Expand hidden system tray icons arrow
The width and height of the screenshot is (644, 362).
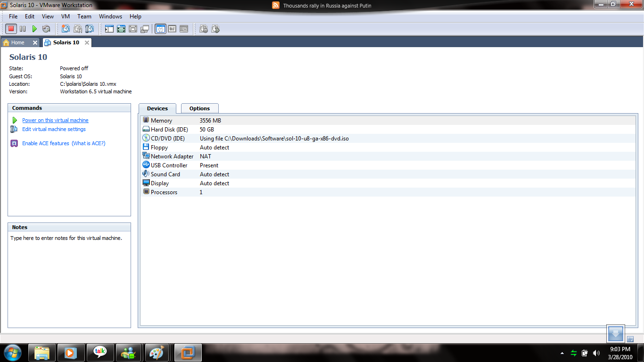(x=561, y=353)
